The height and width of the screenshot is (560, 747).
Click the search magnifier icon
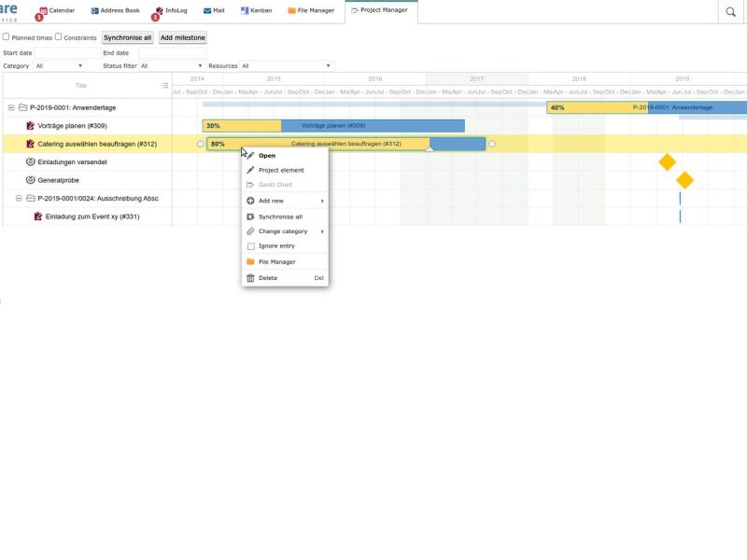pos(730,12)
